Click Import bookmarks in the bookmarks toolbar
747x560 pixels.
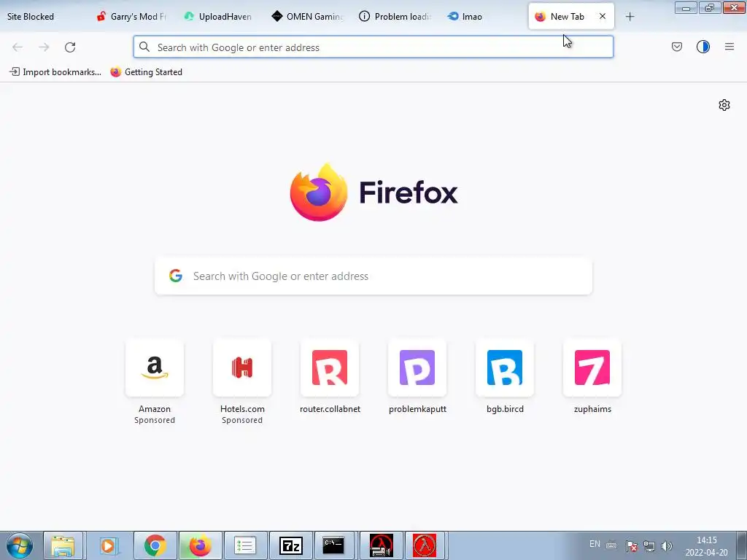click(55, 72)
